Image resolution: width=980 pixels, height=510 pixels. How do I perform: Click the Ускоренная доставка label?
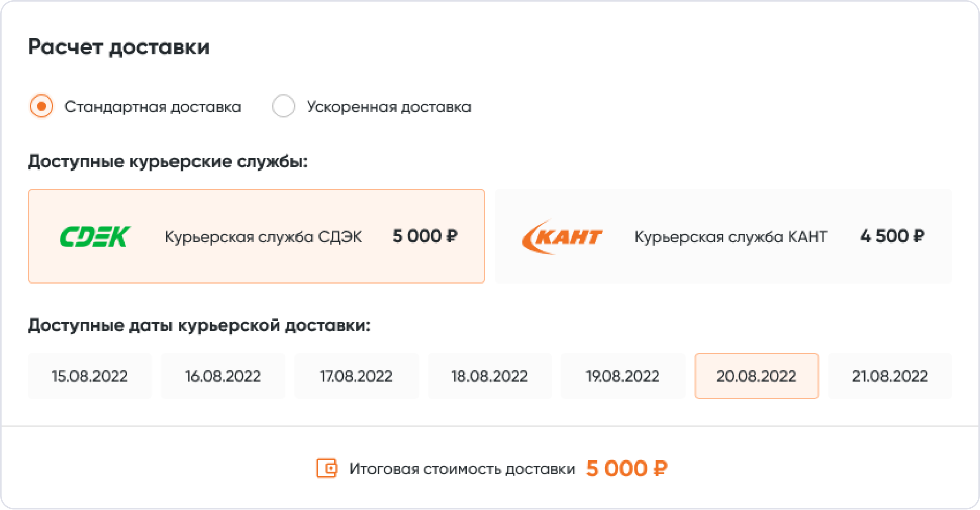click(x=388, y=107)
